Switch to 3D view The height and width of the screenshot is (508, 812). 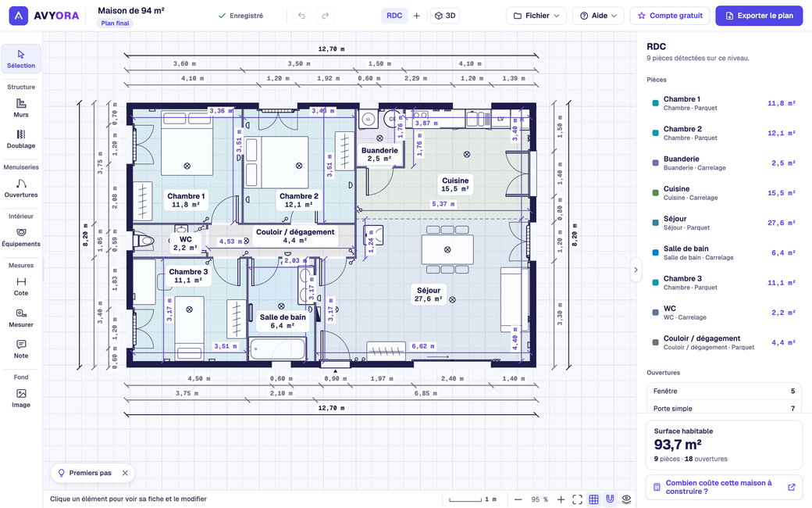click(x=445, y=16)
